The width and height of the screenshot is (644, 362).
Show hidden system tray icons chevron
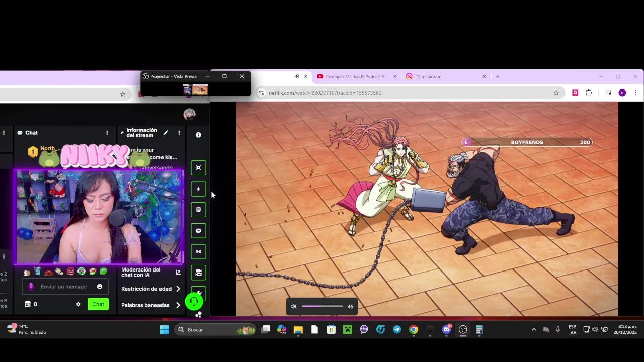534,330
